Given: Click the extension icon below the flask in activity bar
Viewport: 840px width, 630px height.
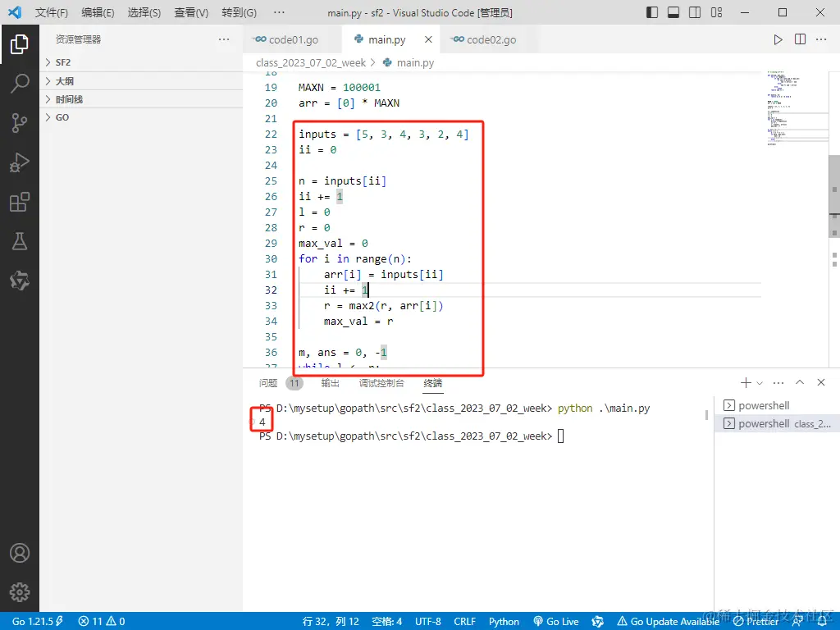Looking at the screenshot, I should 20,281.
